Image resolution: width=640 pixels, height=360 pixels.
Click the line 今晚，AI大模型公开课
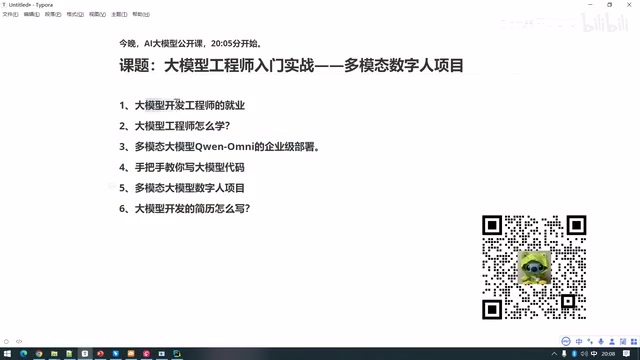[191, 43]
